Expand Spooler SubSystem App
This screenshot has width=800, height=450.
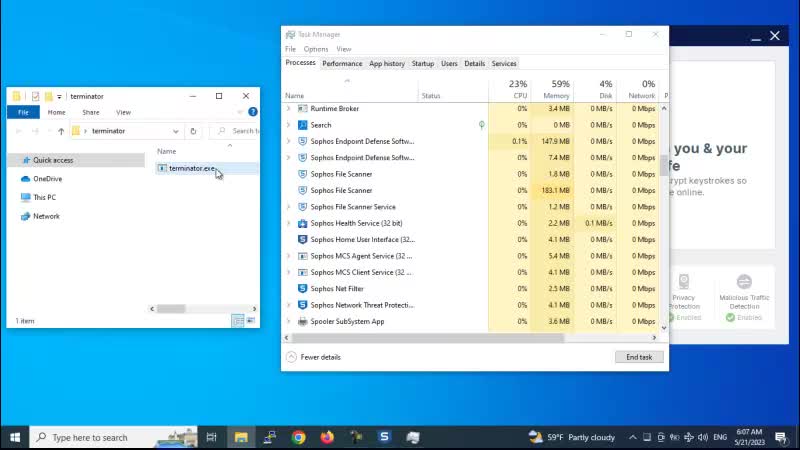pos(289,321)
